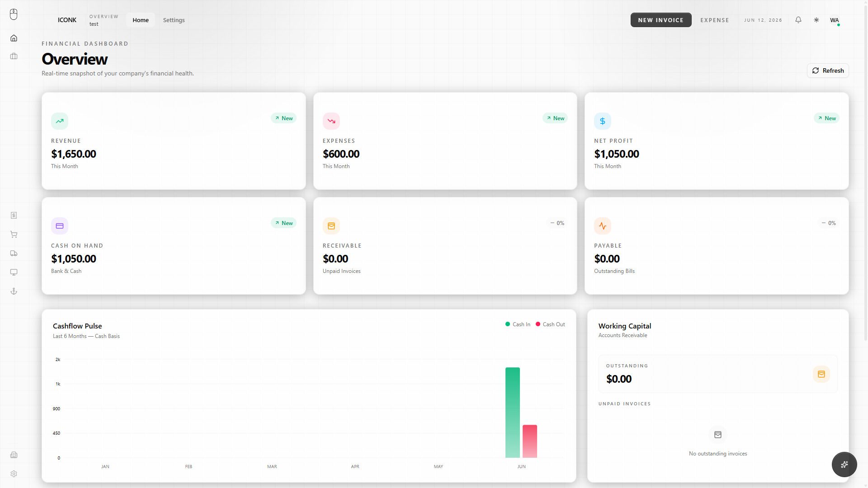The width and height of the screenshot is (868, 488).
Task: Click the red Cash Out bar for June
Action: (x=530, y=441)
